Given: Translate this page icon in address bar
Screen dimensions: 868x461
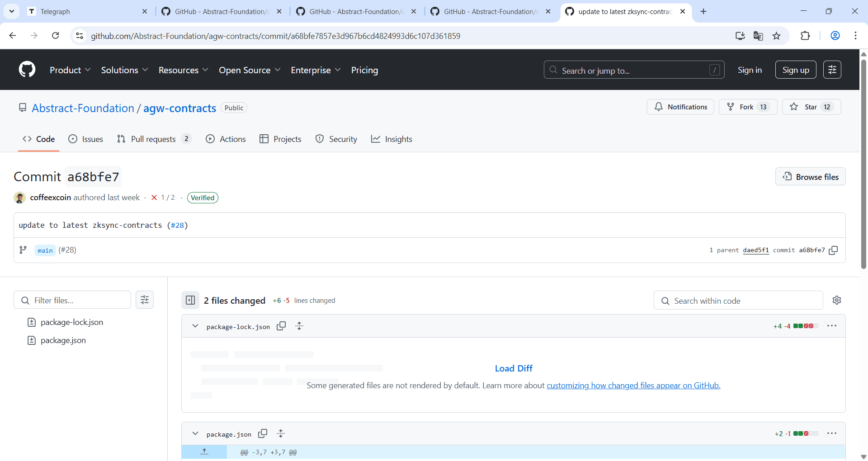Looking at the screenshot, I should pyautogui.click(x=758, y=36).
